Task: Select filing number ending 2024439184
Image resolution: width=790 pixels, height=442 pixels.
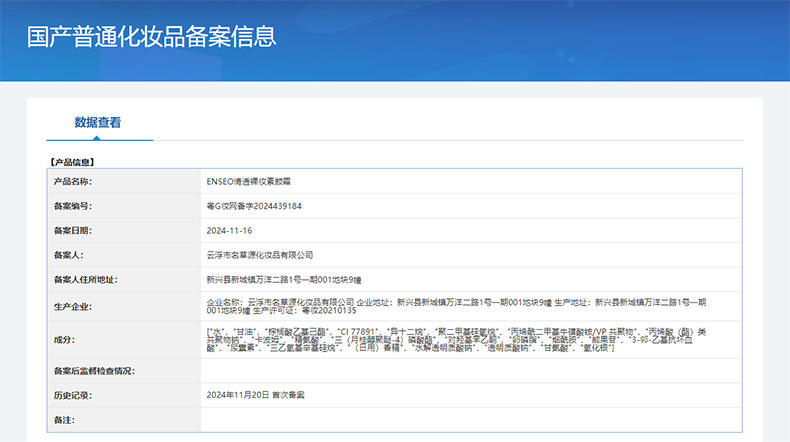Action: 254,206
